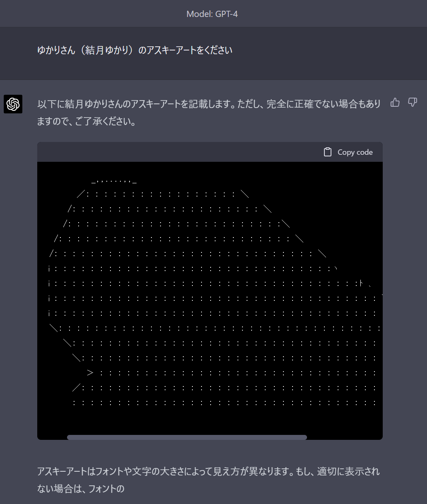Click the ChatGPT avatar logo
Image resolution: width=427 pixels, height=504 pixels.
13,104
